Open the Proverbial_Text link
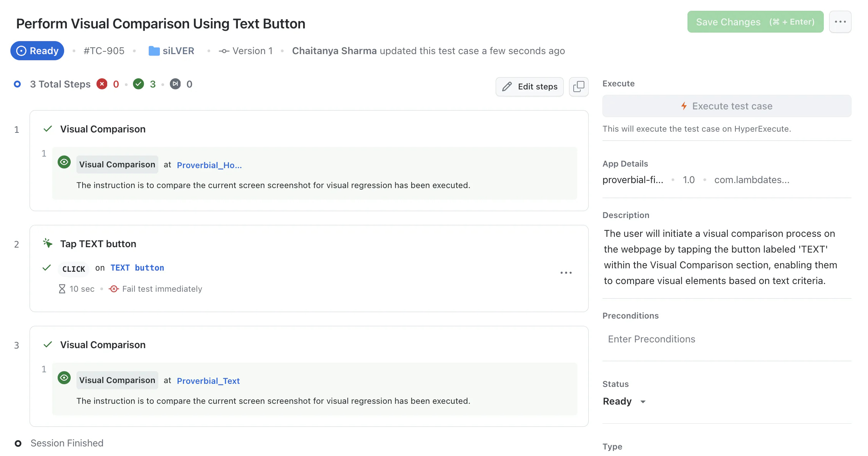 click(208, 381)
